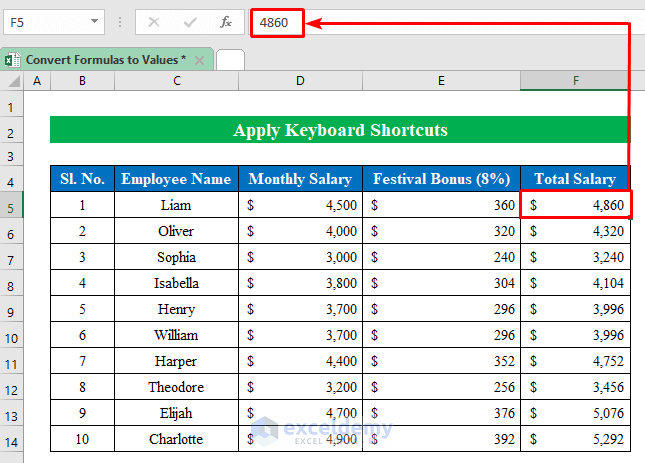Select column D header
Image resolution: width=645 pixels, height=463 pixels.
click(x=300, y=81)
